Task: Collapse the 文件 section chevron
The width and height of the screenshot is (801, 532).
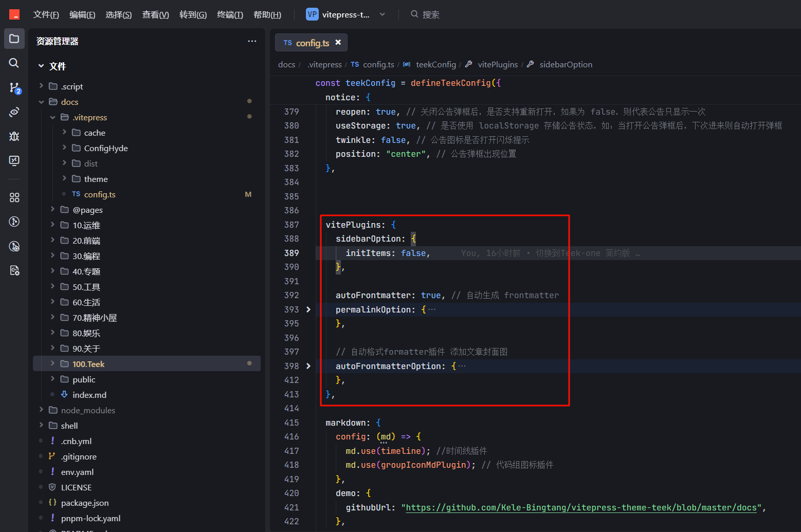Action: 41,66
